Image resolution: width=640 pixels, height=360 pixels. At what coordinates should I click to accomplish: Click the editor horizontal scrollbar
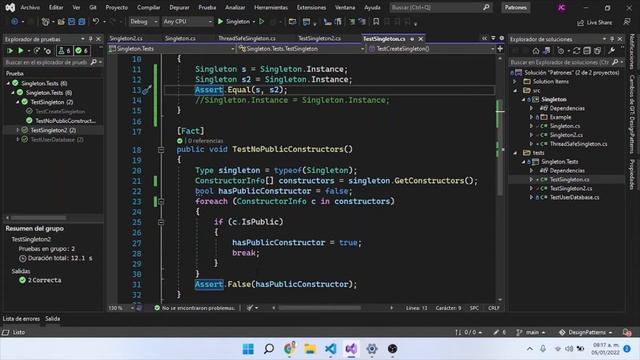click(320, 308)
